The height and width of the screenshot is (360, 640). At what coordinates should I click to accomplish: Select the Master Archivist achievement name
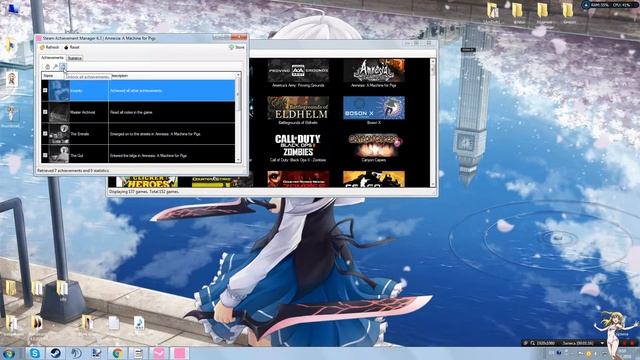click(83, 112)
